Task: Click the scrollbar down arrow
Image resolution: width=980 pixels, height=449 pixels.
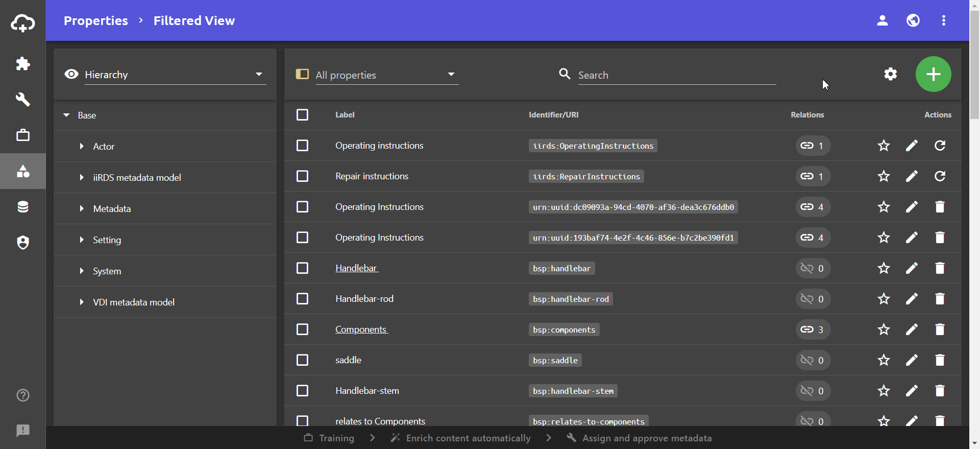Action: point(974,444)
